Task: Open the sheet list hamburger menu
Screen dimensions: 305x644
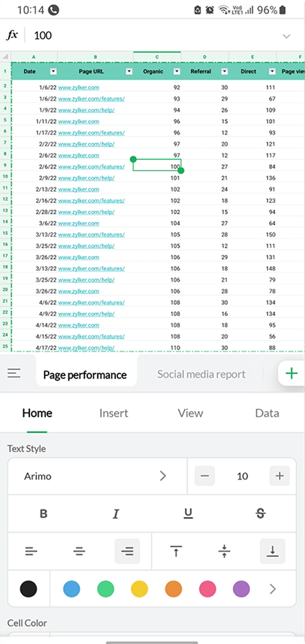Action: [x=14, y=373]
